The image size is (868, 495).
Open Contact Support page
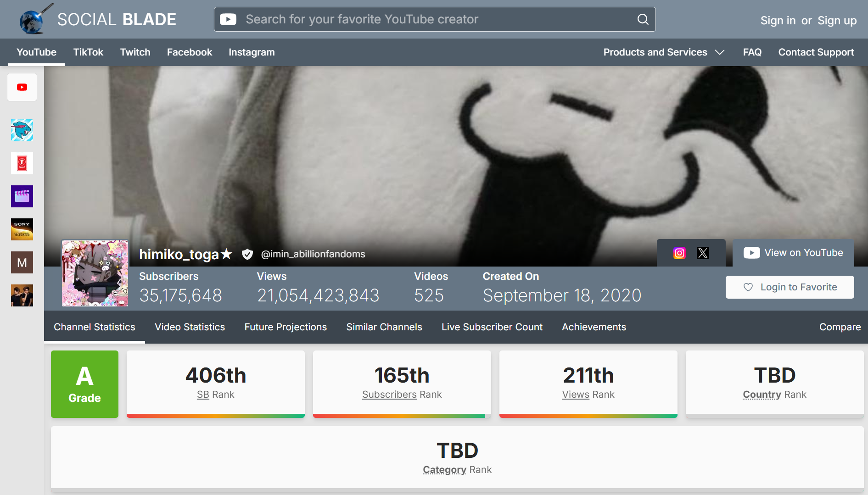tap(816, 52)
